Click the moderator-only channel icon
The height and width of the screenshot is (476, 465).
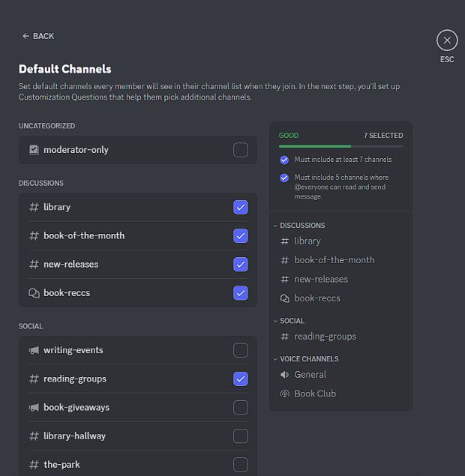(x=34, y=150)
